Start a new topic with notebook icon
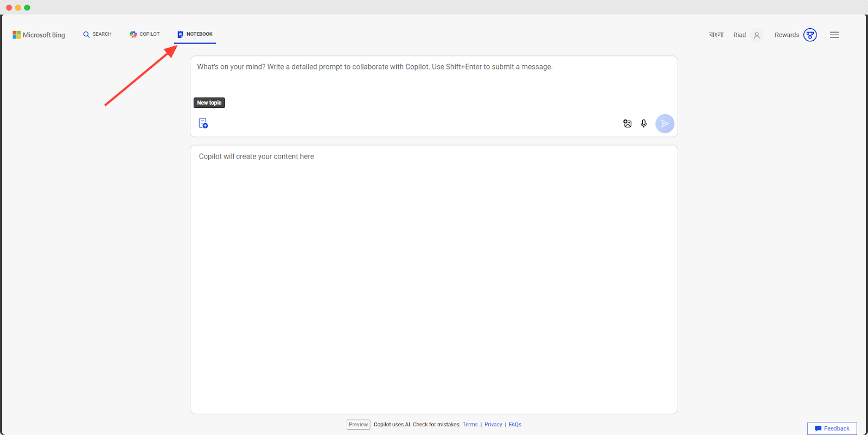This screenshot has height=435, width=868. tap(203, 123)
